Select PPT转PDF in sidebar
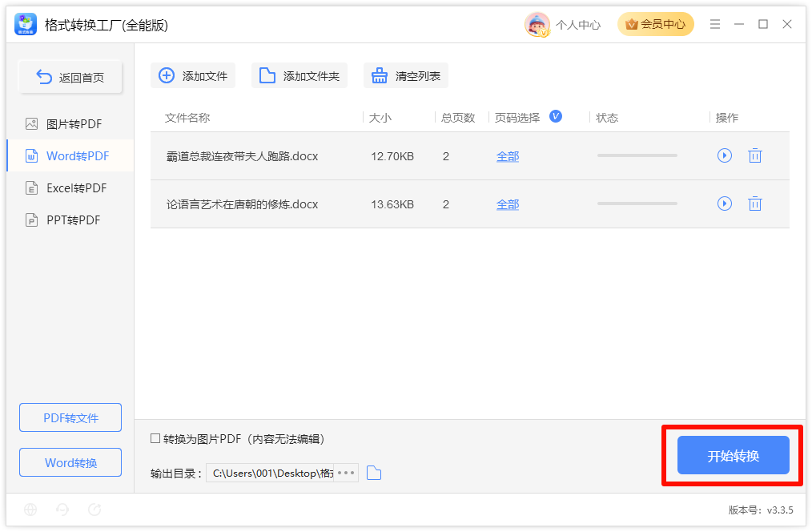This screenshot has width=812, height=532. coord(70,220)
